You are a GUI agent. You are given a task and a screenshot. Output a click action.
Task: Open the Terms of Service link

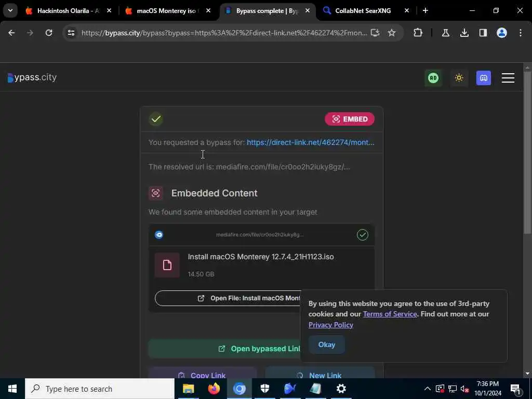click(x=390, y=314)
